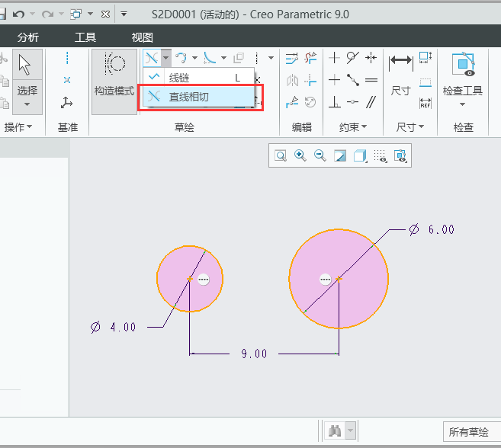
Task: Apply the Symmetric constraint
Action: pos(371,58)
